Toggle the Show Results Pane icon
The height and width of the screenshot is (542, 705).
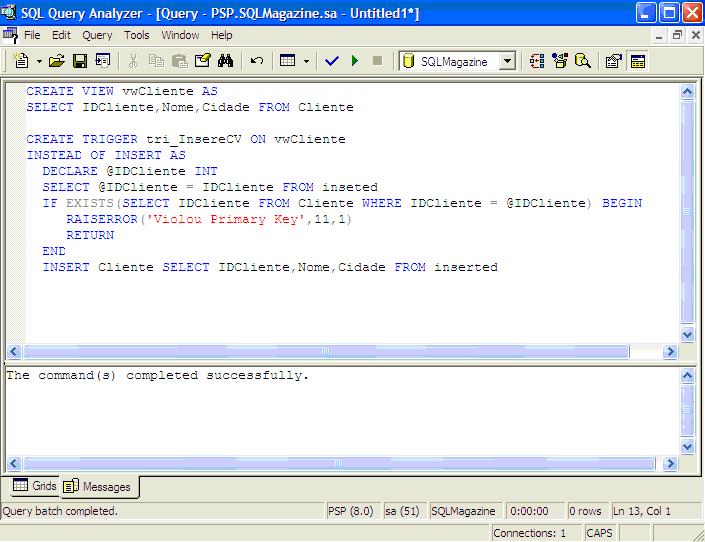637,61
